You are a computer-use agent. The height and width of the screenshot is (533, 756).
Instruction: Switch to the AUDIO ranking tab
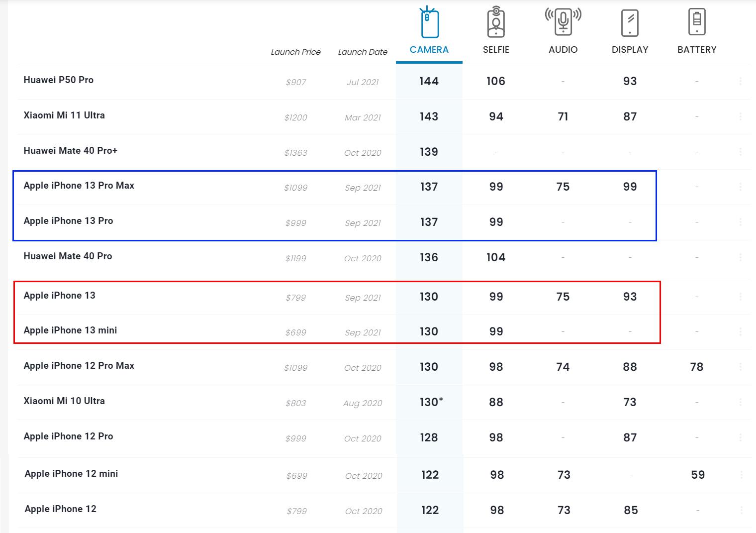[563, 50]
